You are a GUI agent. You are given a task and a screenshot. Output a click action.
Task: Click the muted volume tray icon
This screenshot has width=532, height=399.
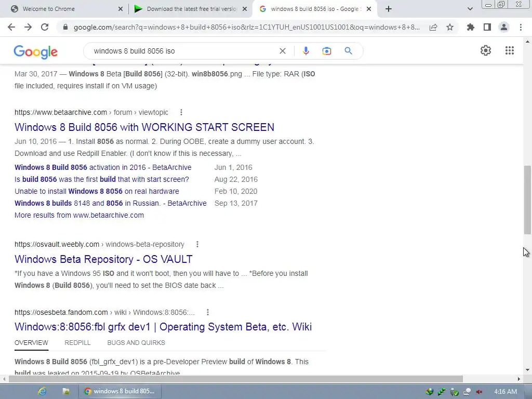pyautogui.click(x=479, y=392)
